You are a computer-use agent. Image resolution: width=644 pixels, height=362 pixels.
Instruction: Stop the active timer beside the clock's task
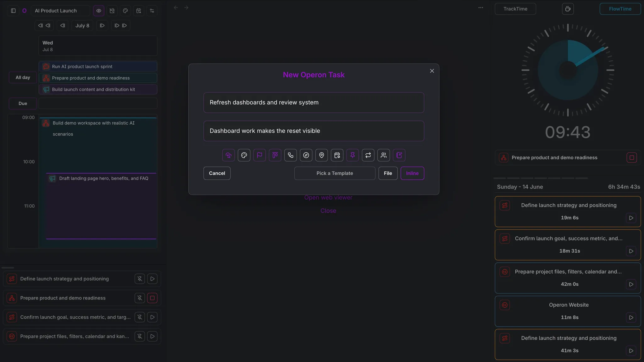point(632,157)
